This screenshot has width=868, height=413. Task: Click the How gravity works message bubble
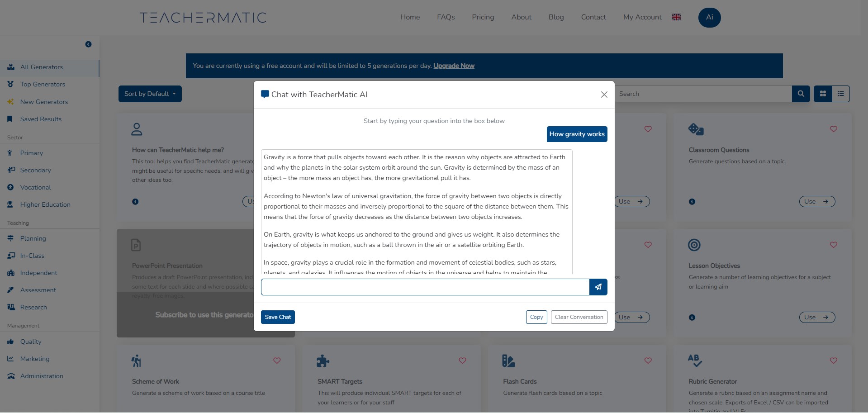tap(577, 134)
